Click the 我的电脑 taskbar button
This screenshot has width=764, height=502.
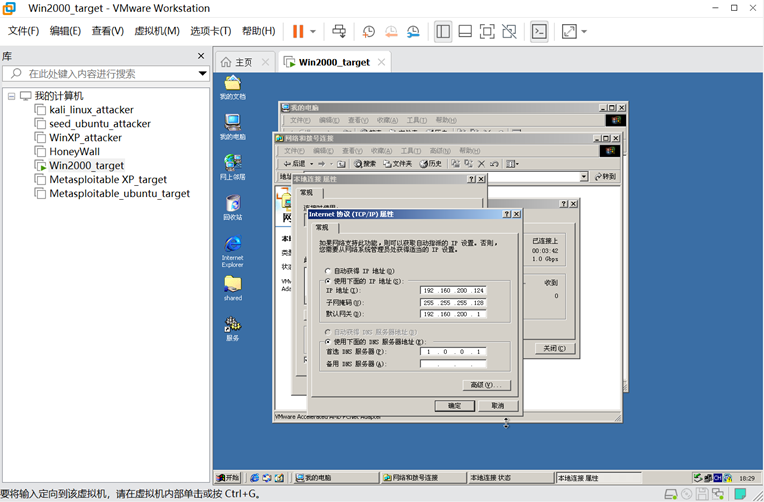pos(336,478)
